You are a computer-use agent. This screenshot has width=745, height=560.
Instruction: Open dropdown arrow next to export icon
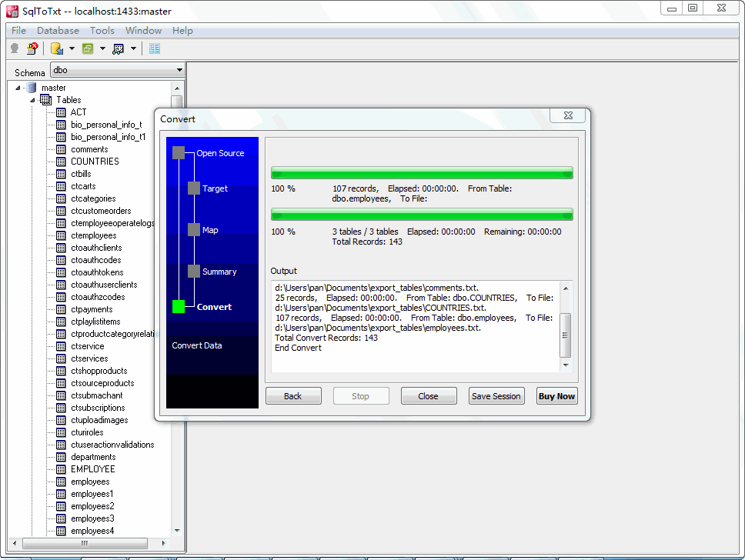(x=72, y=48)
